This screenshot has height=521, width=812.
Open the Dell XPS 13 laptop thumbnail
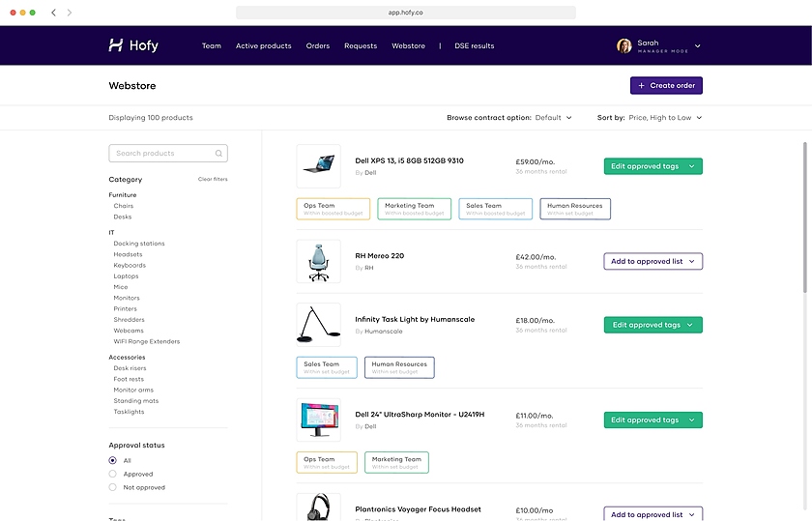[318, 166]
